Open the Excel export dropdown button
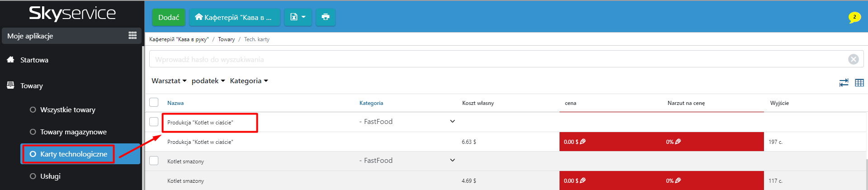This screenshot has width=868, height=190. (298, 17)
